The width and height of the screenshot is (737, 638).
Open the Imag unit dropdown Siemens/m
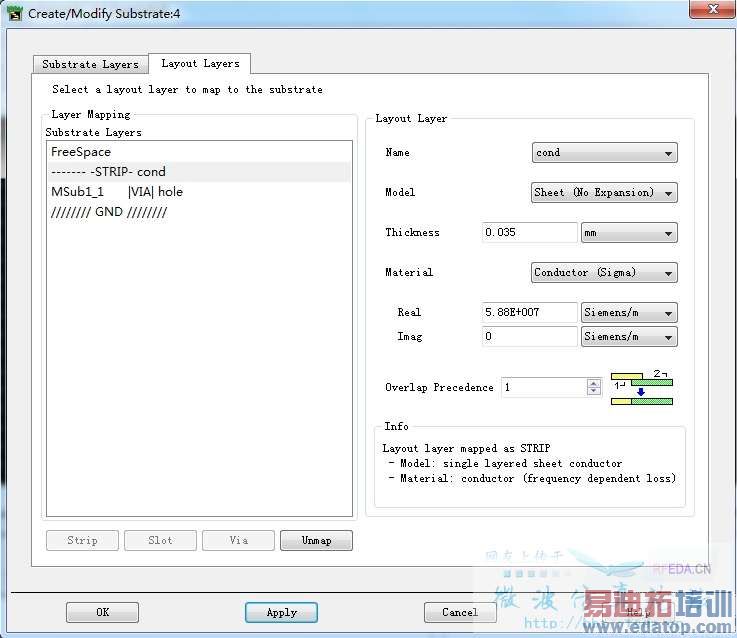(629, 337)
